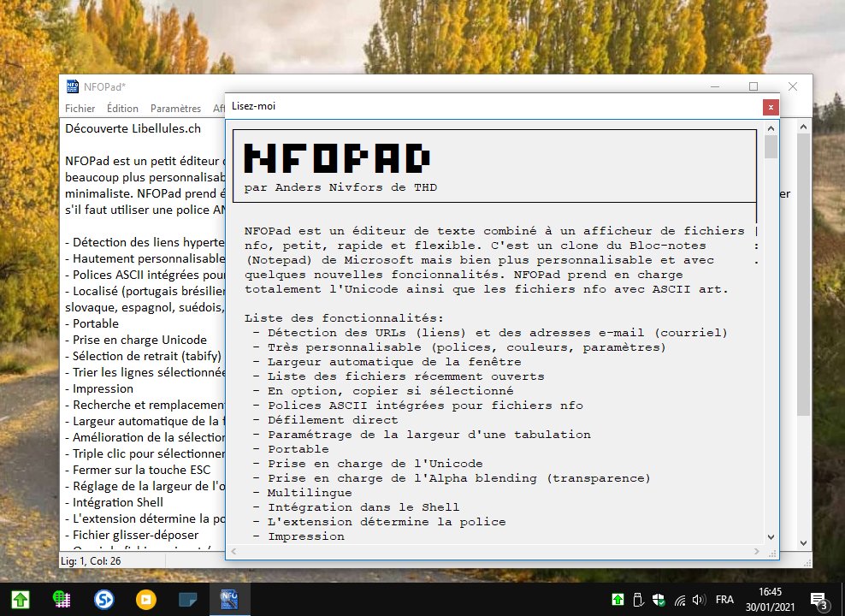This screenshot has height=616, width=845.
Task: Click the 'Intégration dans le Shell' line
Action: [x=363, y=507]
